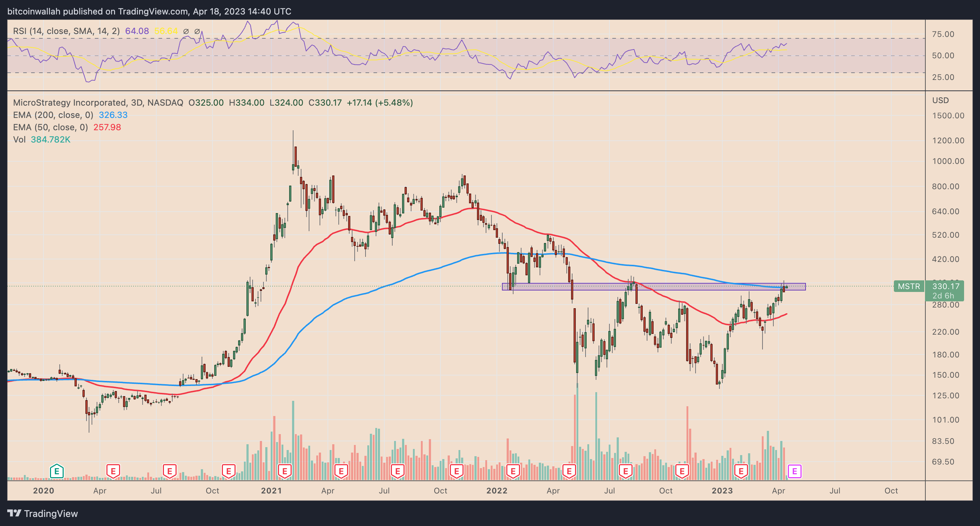Click the TradingView logo at bottom left
Image resolution: width=980 pixels, height=526 pixels.
tap(43, 513)
